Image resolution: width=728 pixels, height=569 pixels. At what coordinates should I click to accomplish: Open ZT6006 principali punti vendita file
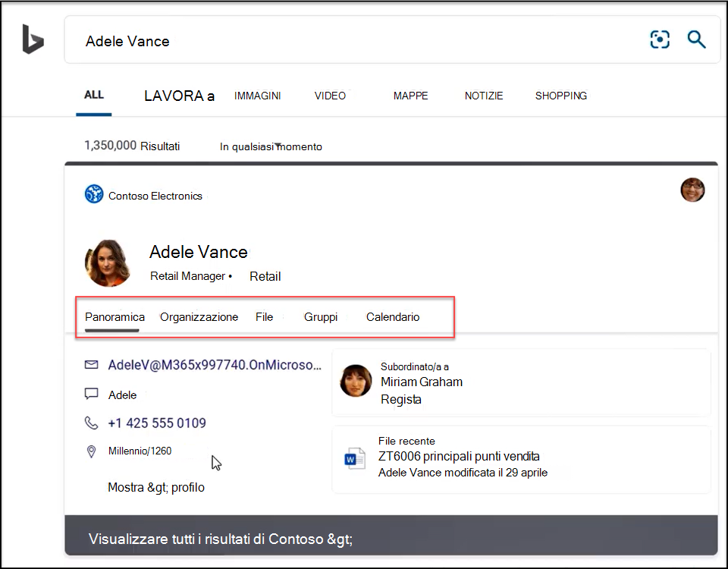click(459, 456)
